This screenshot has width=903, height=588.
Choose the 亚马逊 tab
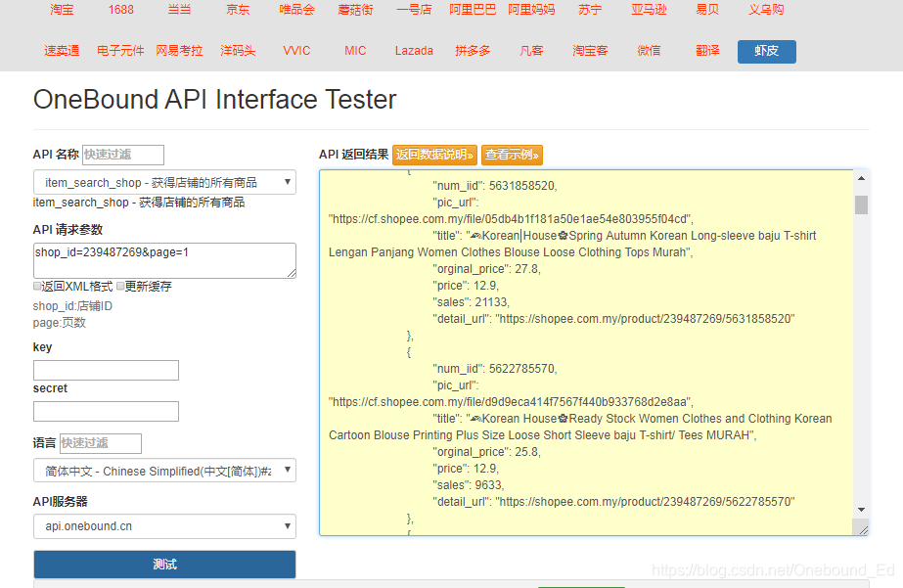[649, 10]
